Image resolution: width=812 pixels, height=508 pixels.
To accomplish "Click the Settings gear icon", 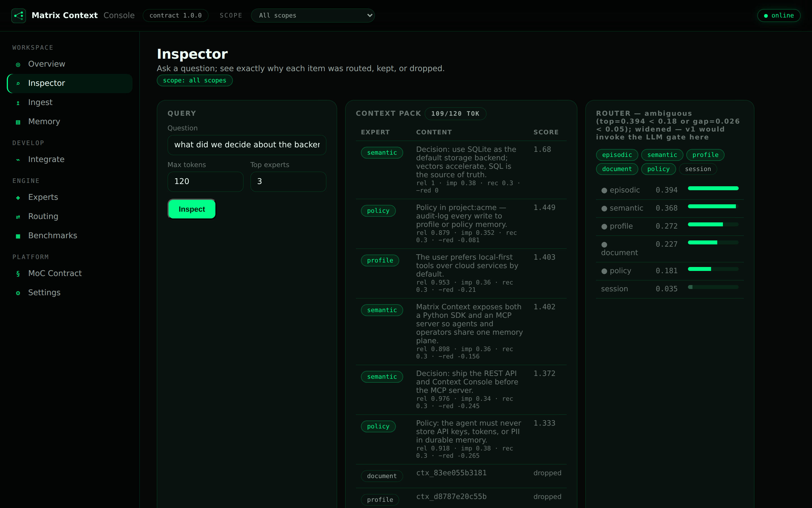I will (x=18, y=293).
